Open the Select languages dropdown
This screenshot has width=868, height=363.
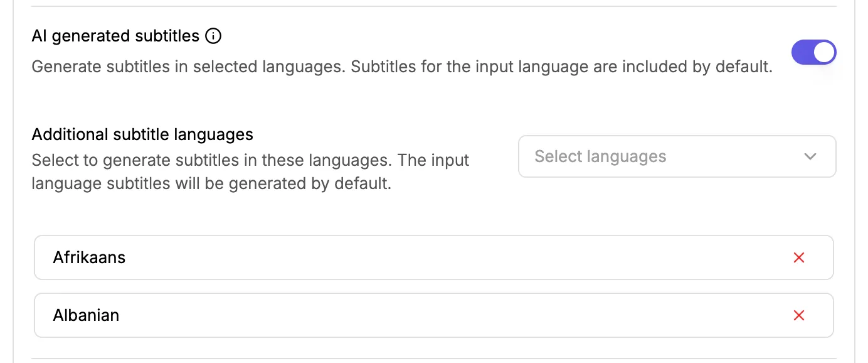tap(677, 156)
